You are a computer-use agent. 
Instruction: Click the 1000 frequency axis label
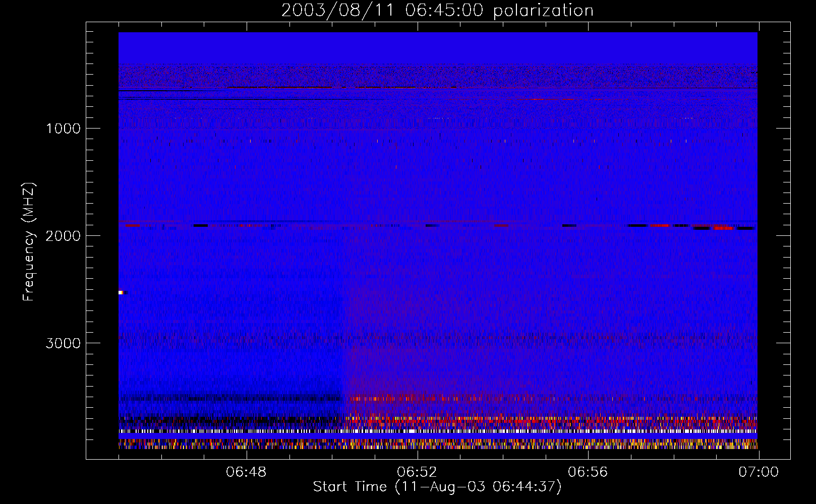[x=63, y=129]
